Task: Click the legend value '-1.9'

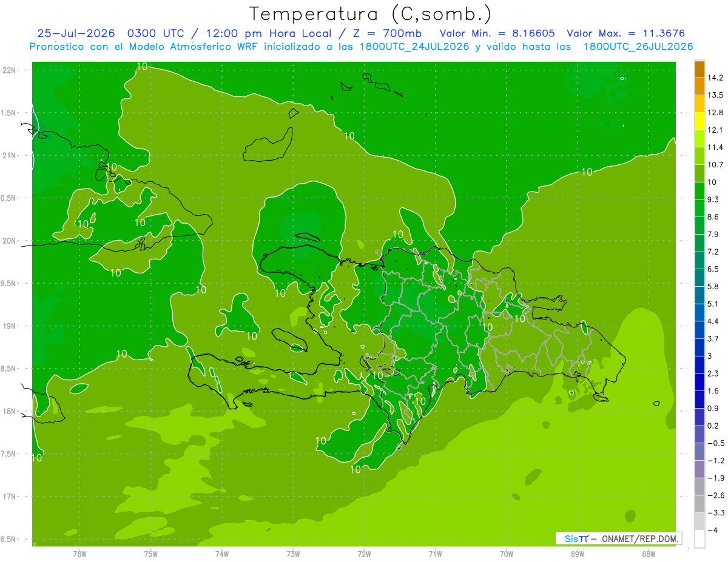Action: coord(716,478)
